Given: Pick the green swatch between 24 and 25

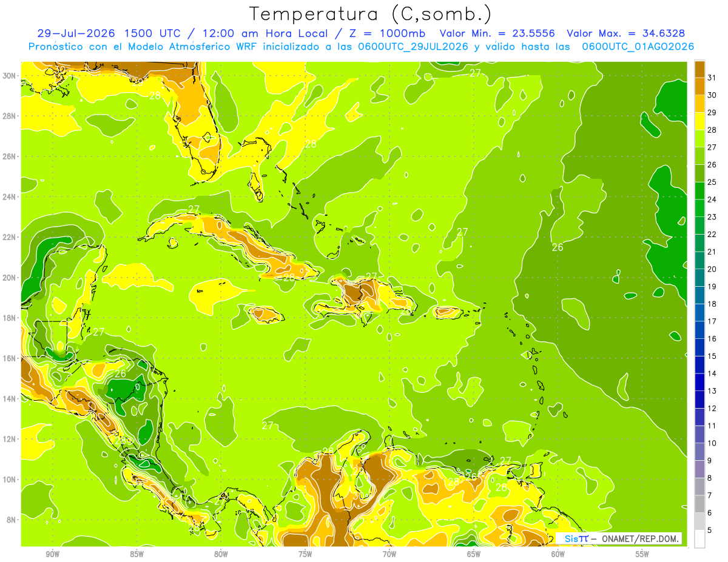Looking at the screenshot, I should [x=699, y=190].
